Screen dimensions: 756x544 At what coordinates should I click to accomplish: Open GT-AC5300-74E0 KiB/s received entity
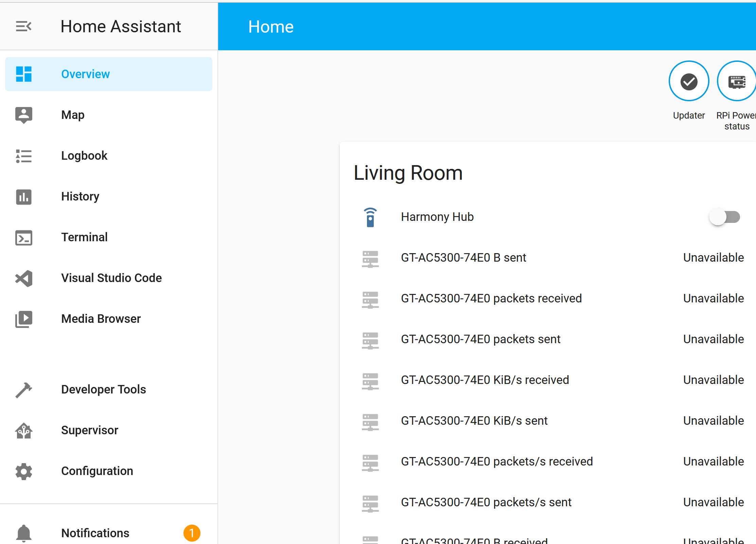(x=485, y=380)
